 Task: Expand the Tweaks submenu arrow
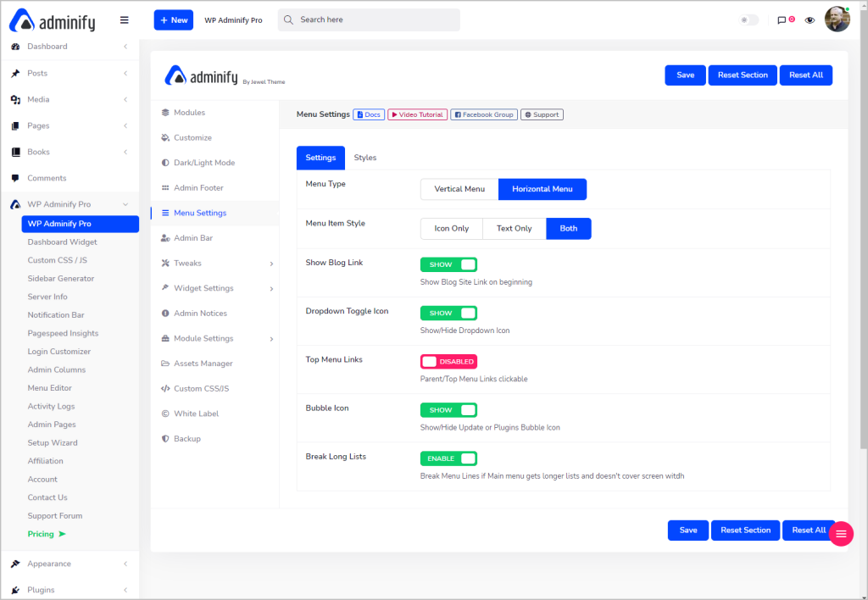pyautogui.click(x=271, y=264)
